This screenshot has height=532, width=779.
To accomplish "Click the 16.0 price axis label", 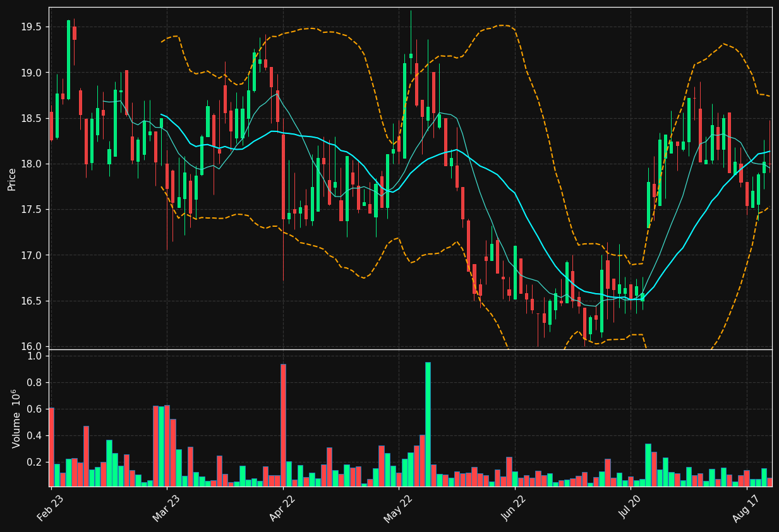I will coord(30,346).
